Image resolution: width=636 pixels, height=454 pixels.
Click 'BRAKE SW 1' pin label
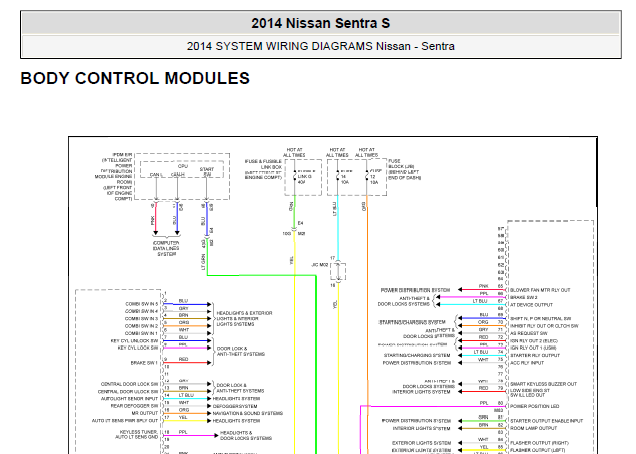tap(144, 363)
